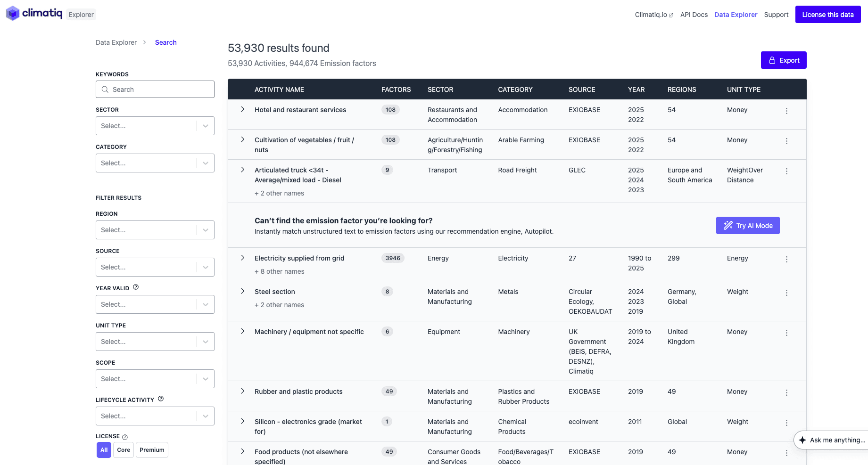Click License this data button
The width and height of the screenshot is (868, 465).
[x=828, y=15]
